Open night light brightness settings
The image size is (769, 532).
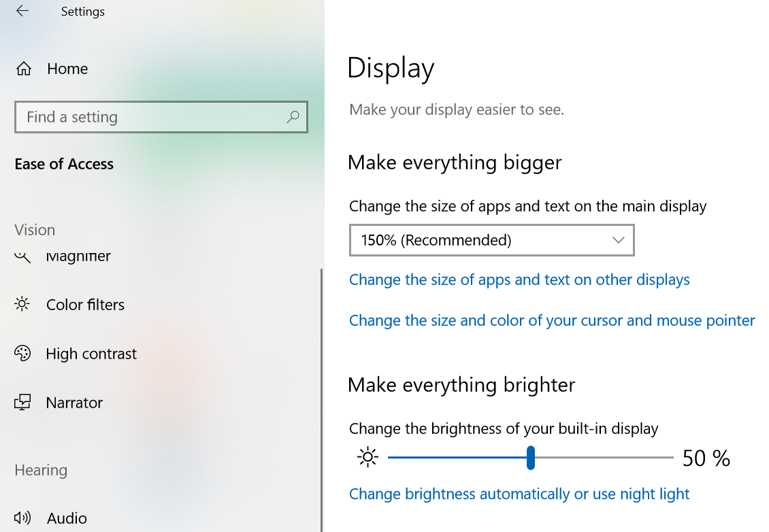click(x=519, y=494)
